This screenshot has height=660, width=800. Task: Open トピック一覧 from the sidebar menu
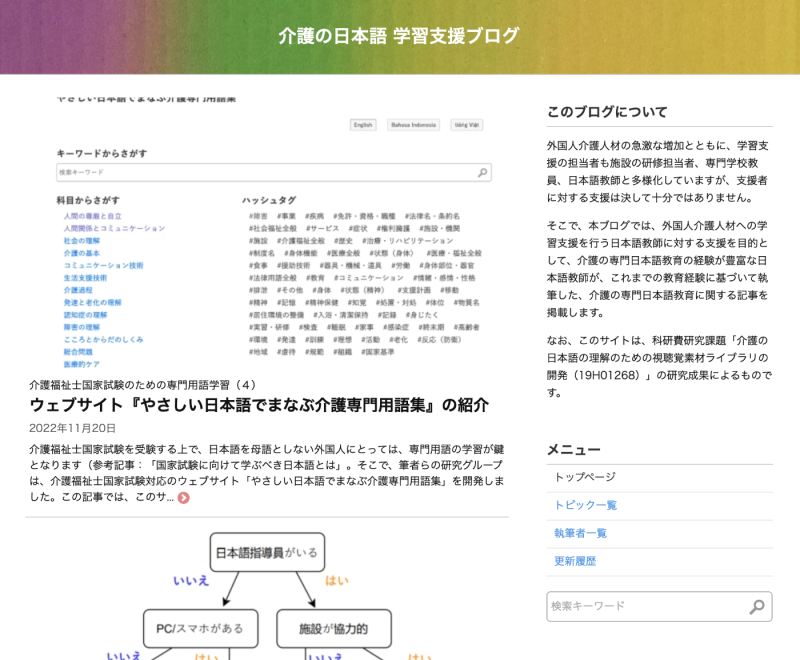[585, 505]
